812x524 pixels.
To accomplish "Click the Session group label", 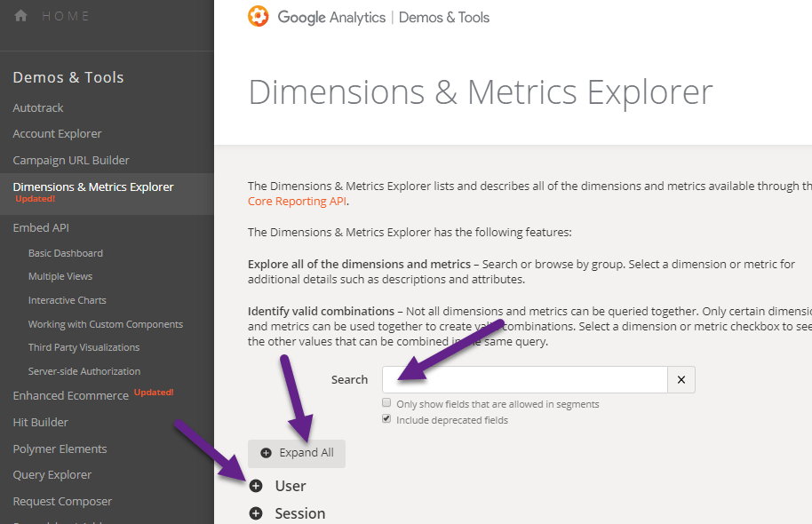I will [300, 513].
